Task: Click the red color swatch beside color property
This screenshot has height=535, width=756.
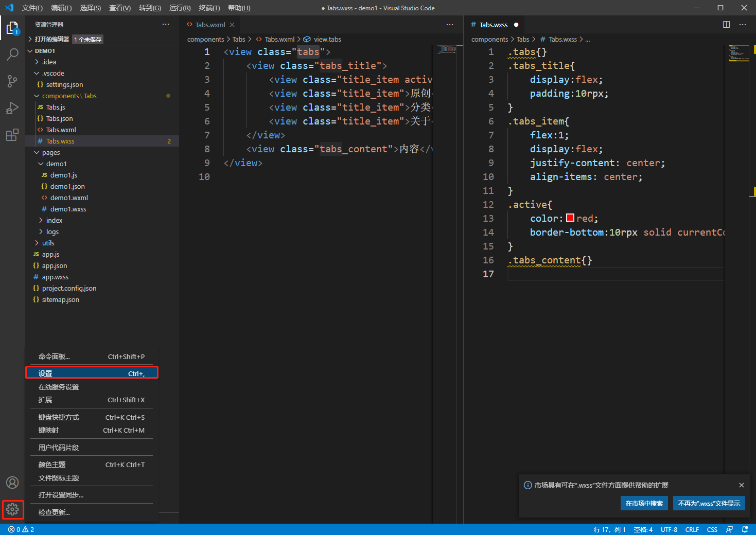Action: point(570,218)
